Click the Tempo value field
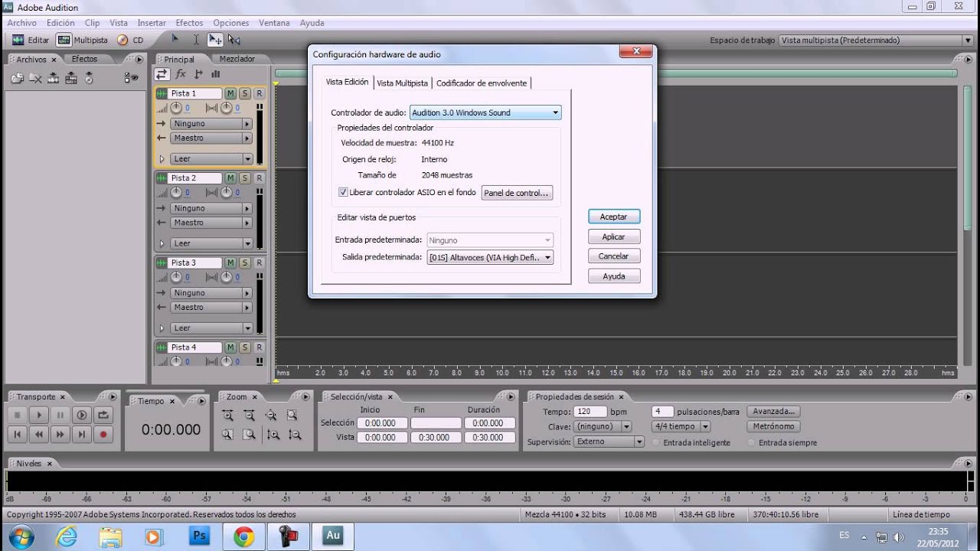The image size is (980, 551). (590, 411)
